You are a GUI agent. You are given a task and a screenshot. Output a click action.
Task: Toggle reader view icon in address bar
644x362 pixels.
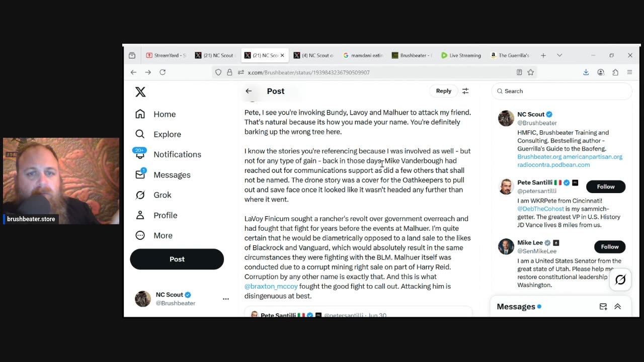pos(519,72)
